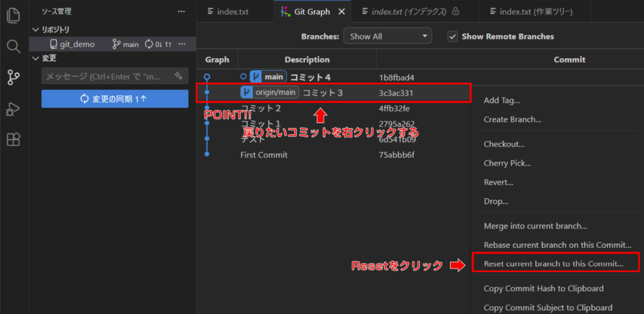Click the main branch indicator in git_demo row
644x314 pixels.
coord(126,44)
